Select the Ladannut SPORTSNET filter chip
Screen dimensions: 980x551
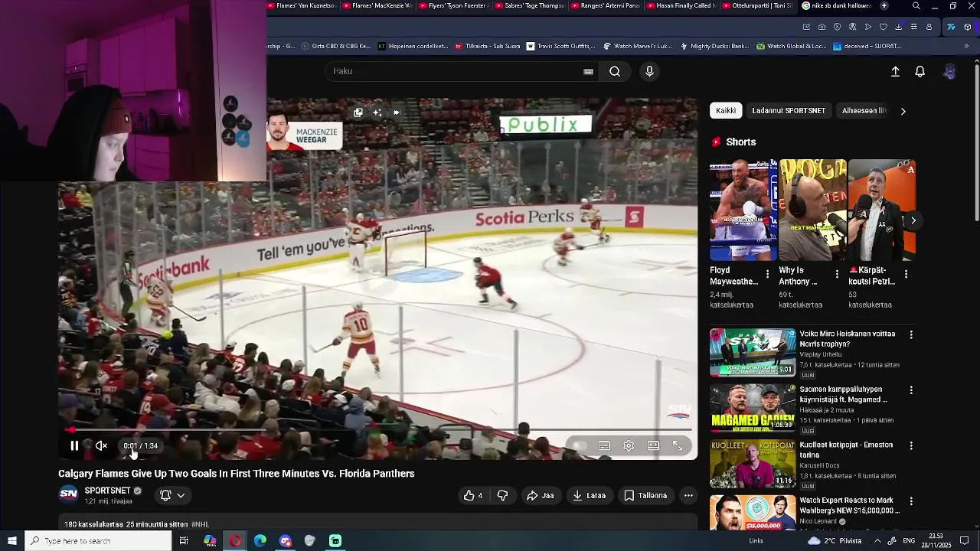[789, 111]
